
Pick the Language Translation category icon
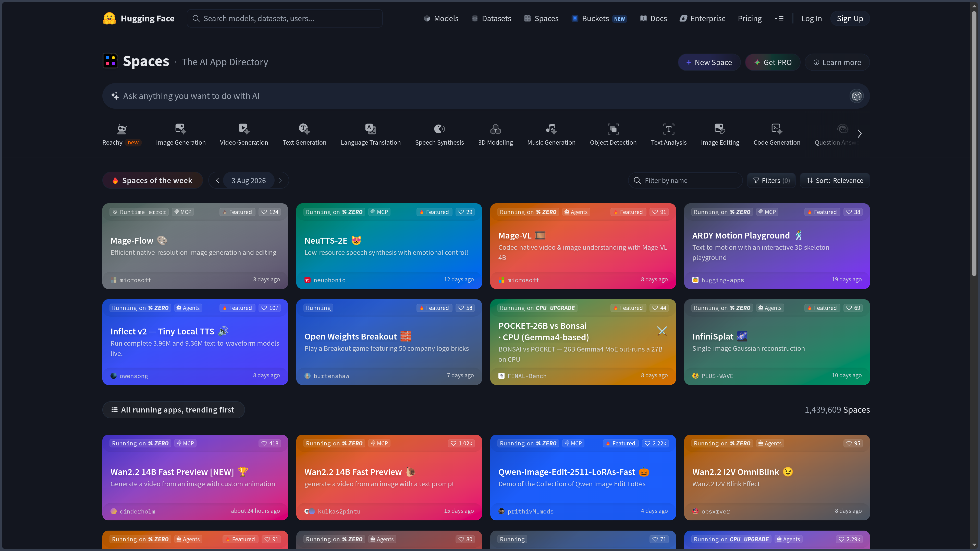tap(371, 129)
